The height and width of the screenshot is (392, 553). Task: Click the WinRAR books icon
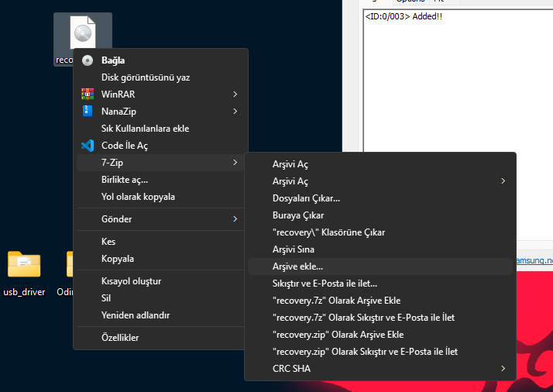click(x=88, y=95)
